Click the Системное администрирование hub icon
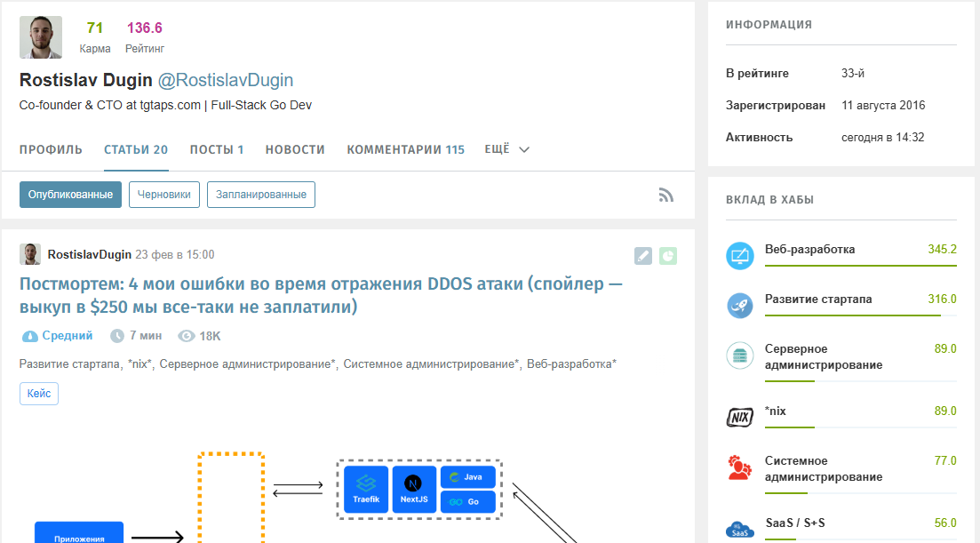Image resolution: width=980 pixels, height=543 pixels. 739,467
